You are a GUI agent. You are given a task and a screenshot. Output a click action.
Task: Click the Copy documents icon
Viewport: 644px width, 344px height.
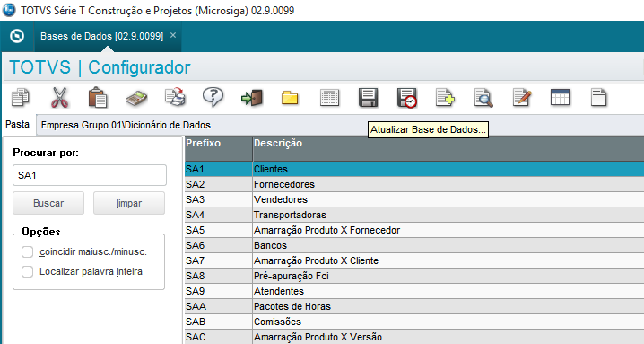[21, 98]
